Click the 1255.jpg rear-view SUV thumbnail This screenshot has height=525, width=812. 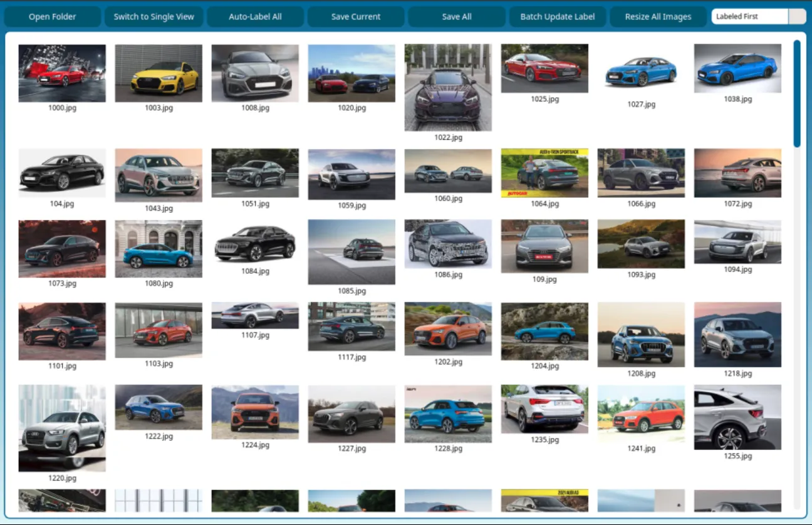tap(737, 417)
